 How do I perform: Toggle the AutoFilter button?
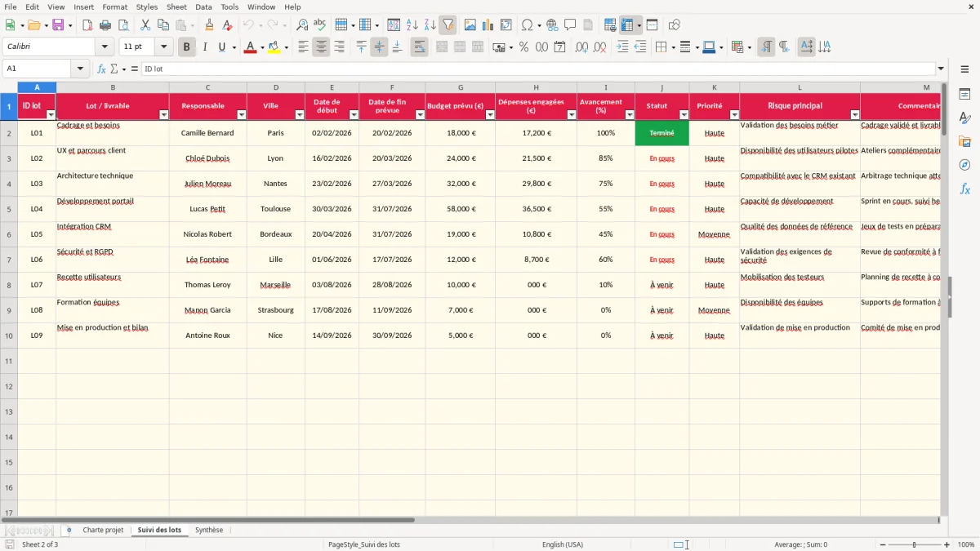tap(448, 25)
